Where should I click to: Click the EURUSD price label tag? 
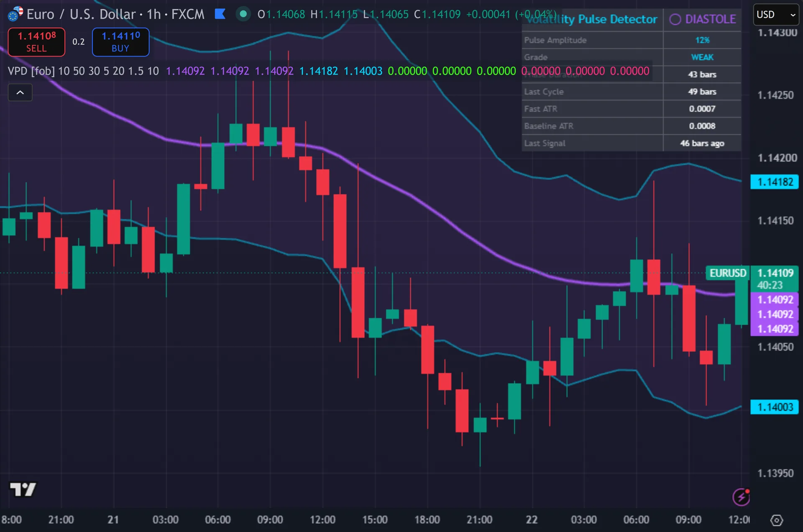[728, 273]
